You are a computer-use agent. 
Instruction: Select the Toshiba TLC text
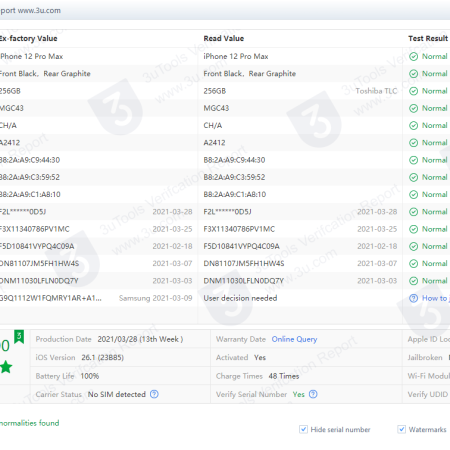coord(376,91)
